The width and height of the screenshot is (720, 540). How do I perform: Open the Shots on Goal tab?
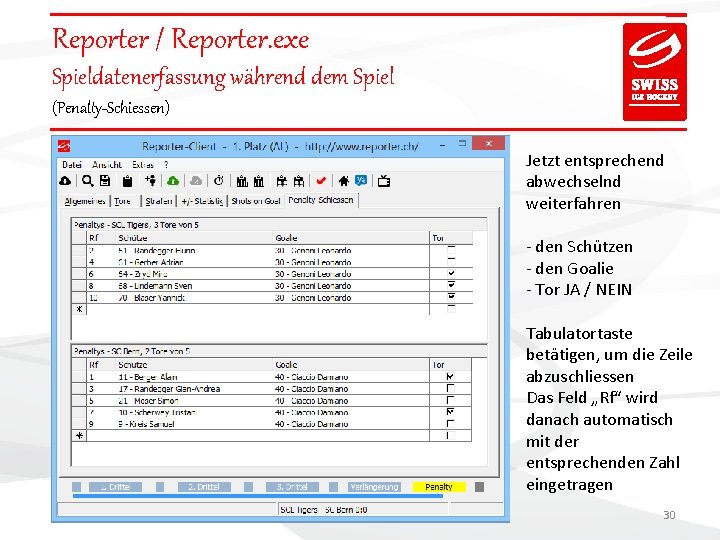pyautogui.click(x=256, y=201)
